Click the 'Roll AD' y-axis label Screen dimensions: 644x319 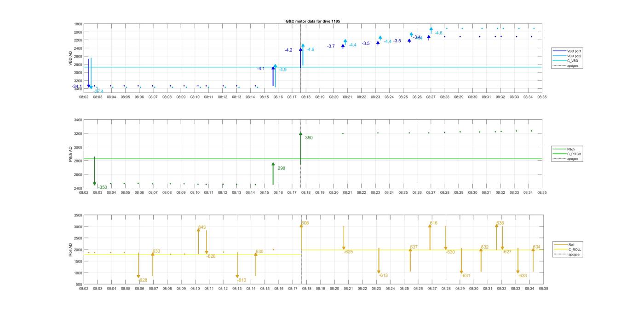71,249
